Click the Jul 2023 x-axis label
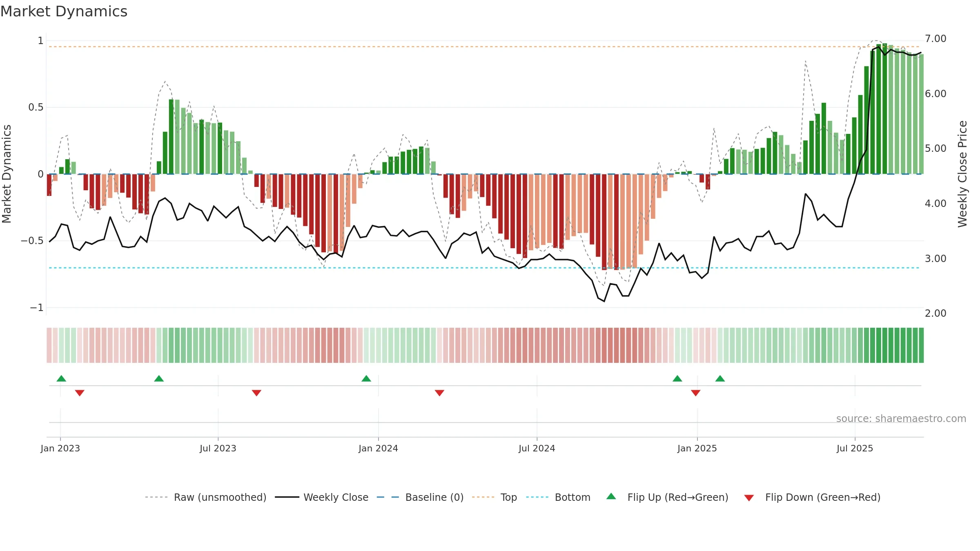Screen dimensions: 980x551 (x=218, y=448)
